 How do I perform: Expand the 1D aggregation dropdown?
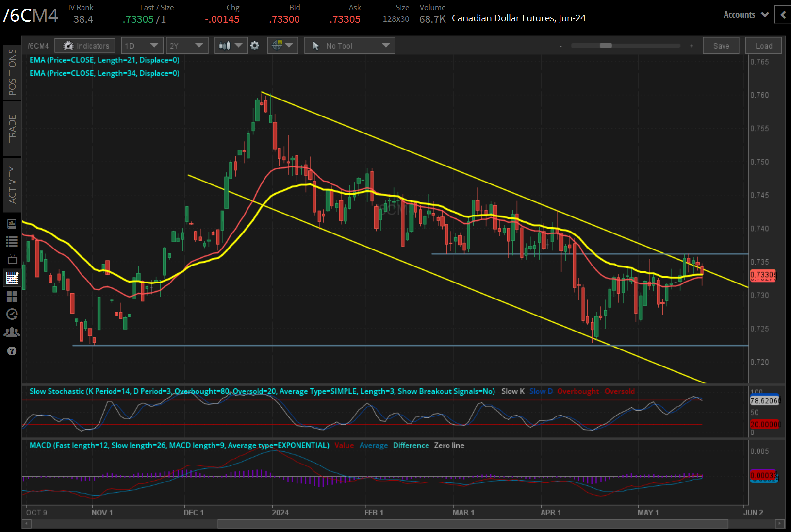pos(142,46)
